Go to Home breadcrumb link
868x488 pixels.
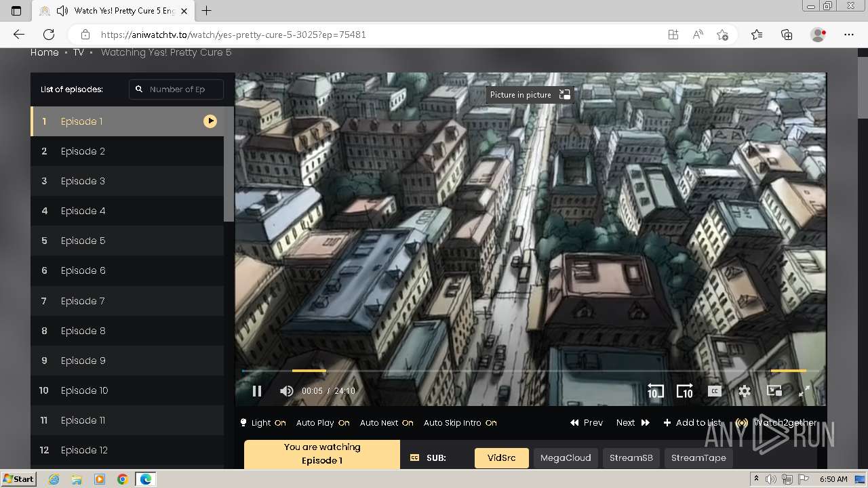45,52
